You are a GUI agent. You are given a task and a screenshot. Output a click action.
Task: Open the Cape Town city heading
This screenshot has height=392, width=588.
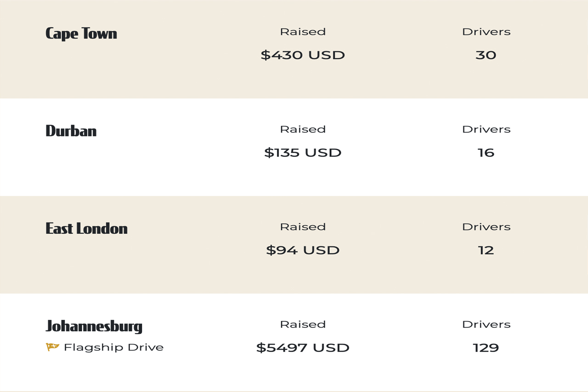coord(81,34)
